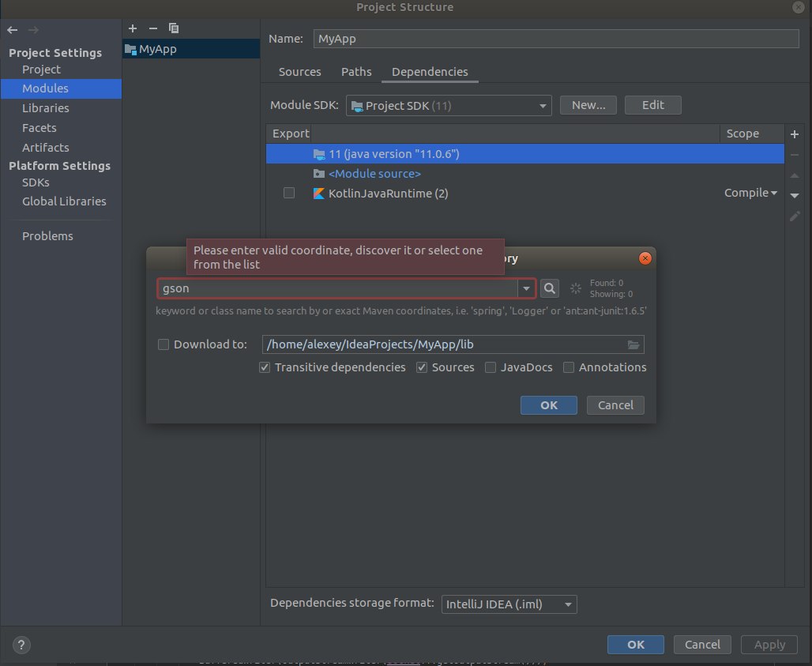Click the forward navigation arrow
812x666 pixels.
(x=33, y=30)
